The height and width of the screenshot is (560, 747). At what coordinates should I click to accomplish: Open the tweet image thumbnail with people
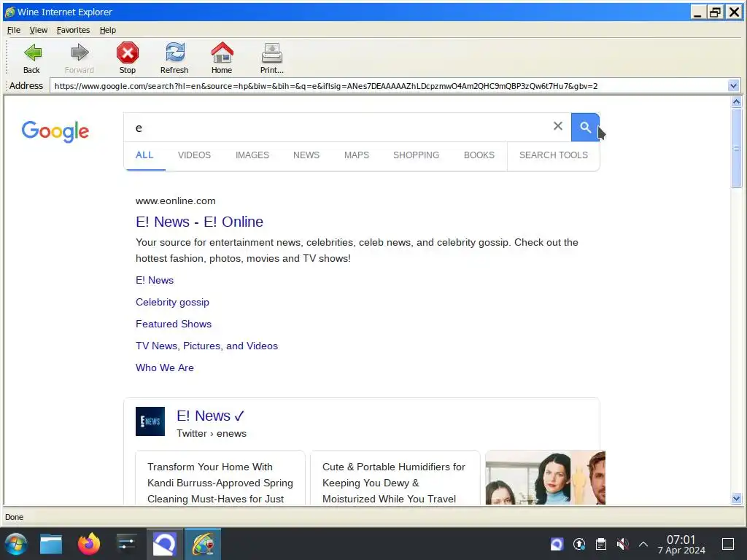pos(546,478)
